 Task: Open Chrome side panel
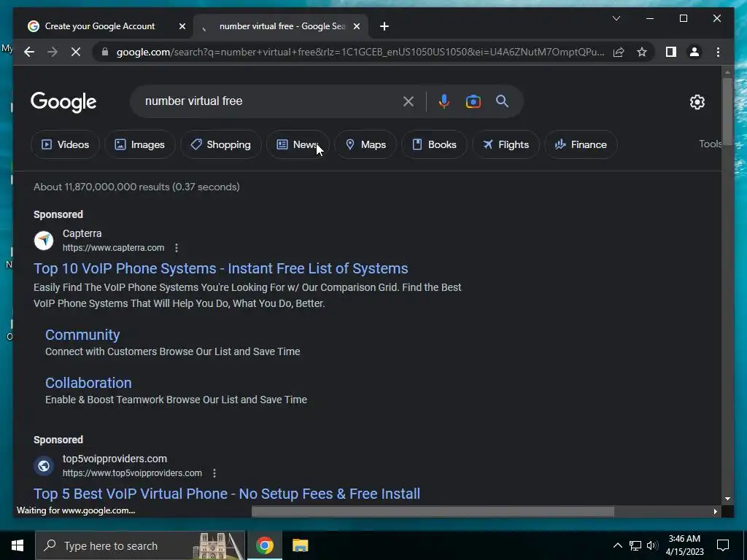click(671, 52)
